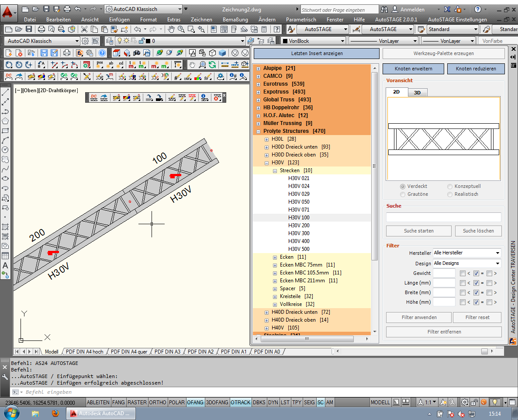Pick the Rectangle draw tool
The width and height of the screenshot is (518, 420).
pyautogui.click(x=5, y=131)
